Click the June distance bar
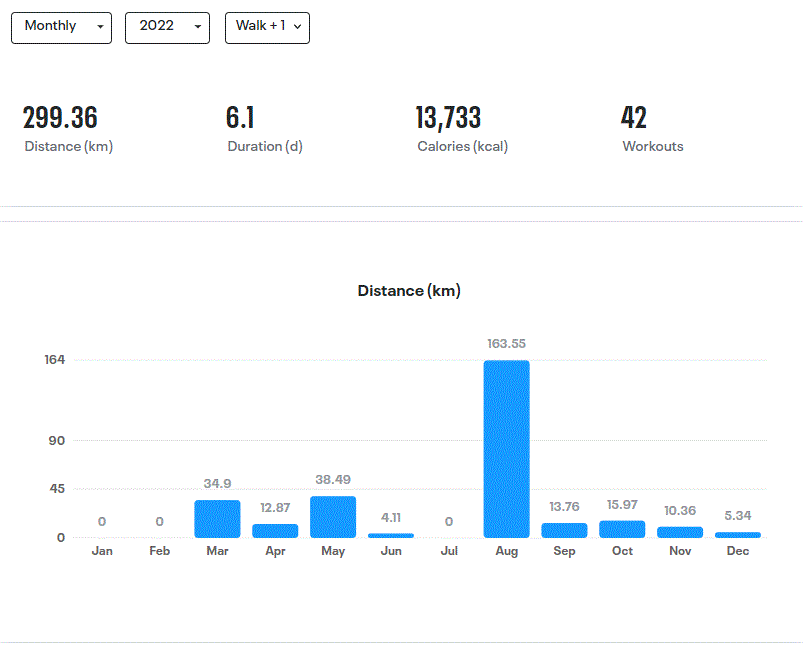803x645 pixels. pos(391,536)
